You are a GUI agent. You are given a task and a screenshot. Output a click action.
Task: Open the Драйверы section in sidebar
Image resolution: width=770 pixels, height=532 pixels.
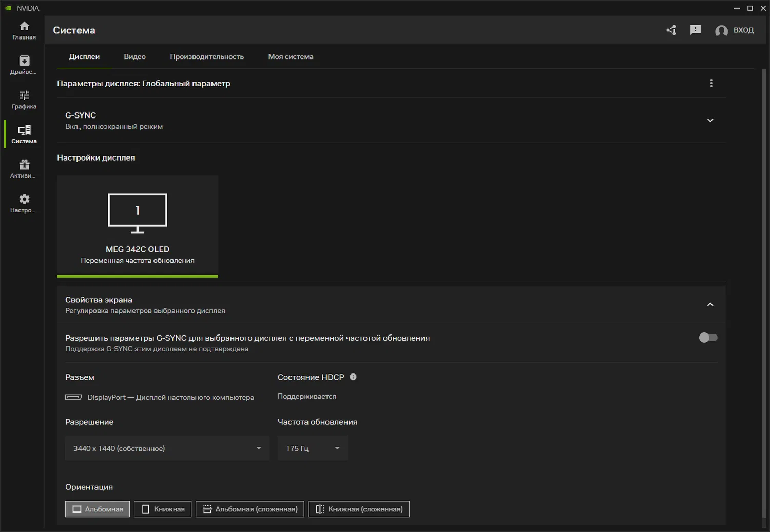24,65
